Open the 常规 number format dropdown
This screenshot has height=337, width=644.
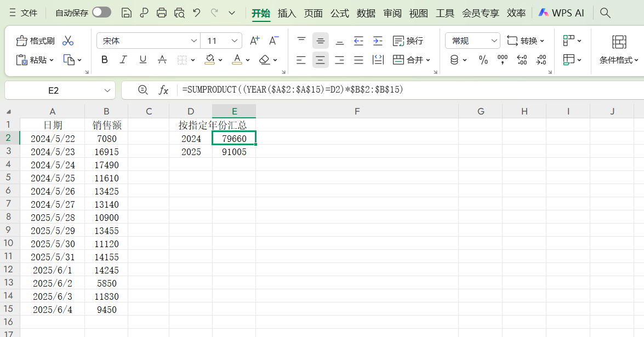click(472, 40)
